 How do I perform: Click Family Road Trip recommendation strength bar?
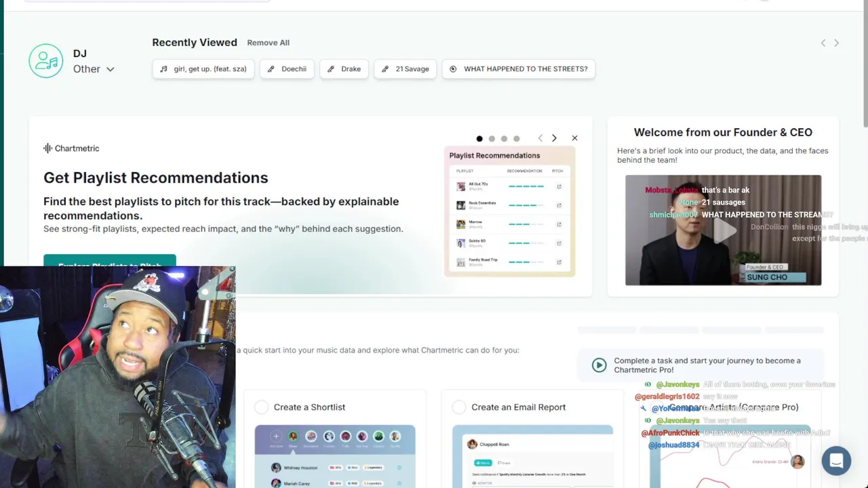click(526, 262)
